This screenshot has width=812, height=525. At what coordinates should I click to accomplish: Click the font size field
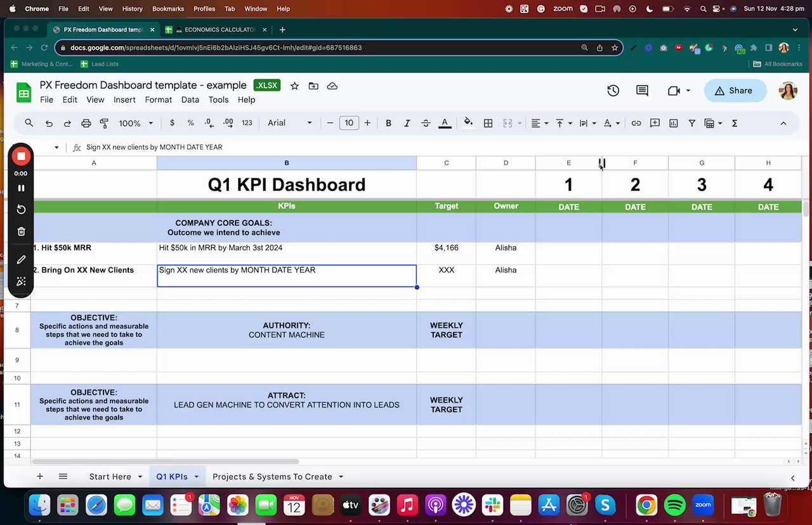tap(349, 123)
